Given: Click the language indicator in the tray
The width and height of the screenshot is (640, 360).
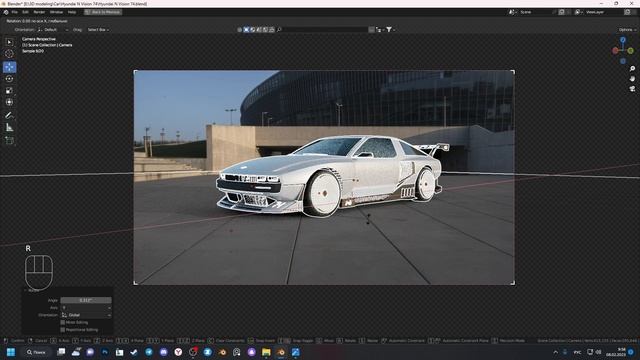Looking at the screenshot, I should [577, 352].
